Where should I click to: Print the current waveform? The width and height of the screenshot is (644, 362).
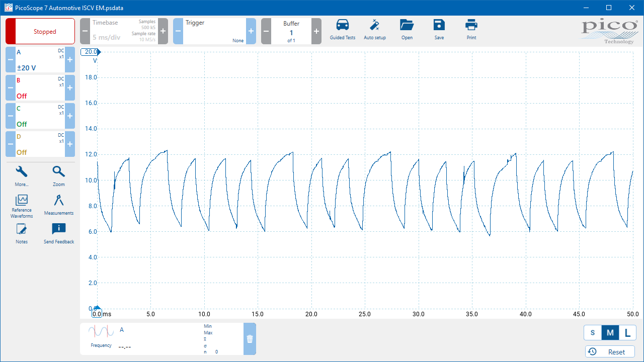pos(471,30)
